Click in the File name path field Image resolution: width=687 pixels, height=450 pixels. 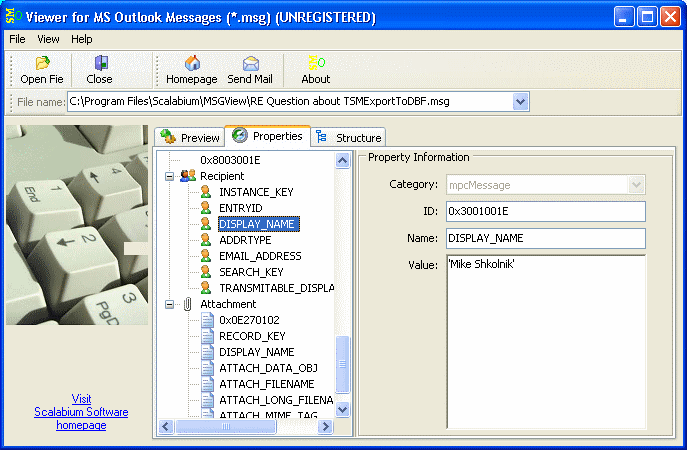[x=290, y=102]
